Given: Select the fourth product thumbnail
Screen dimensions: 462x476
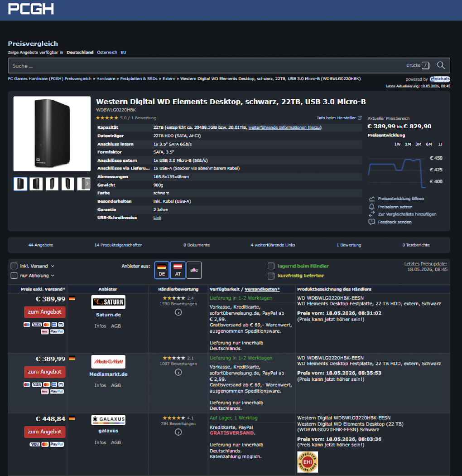Looking at the screenshot, I should (67, 184).
